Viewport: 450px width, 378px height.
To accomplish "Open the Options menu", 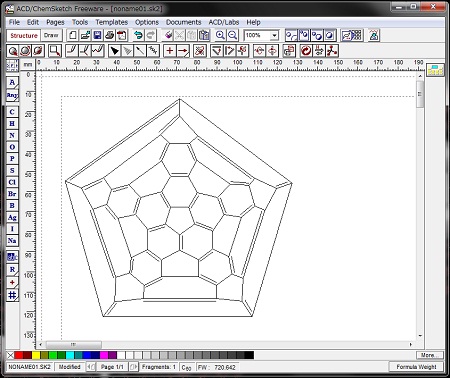I will pyautogui.click(x=147, y=22).
